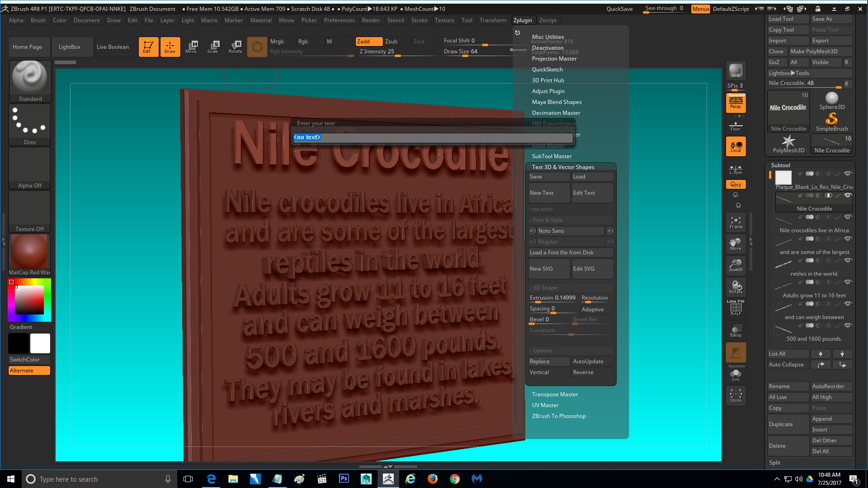Open the Alpha Off selector
Viewport: 868px width, 488px height.
30,168
